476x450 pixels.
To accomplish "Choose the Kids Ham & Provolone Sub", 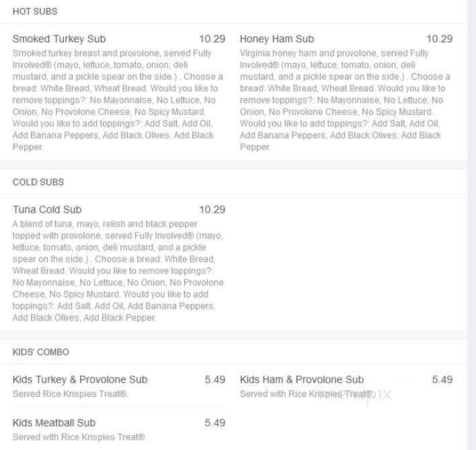I will (302, 379).
